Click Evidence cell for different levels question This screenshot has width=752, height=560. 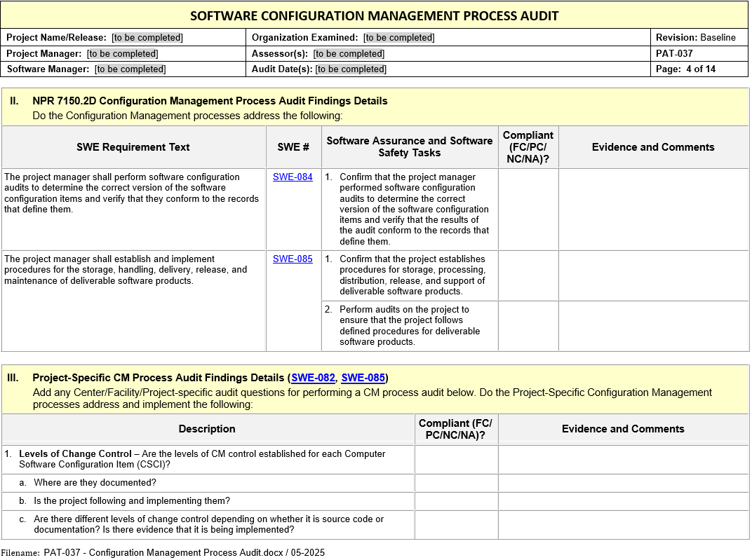623,525
